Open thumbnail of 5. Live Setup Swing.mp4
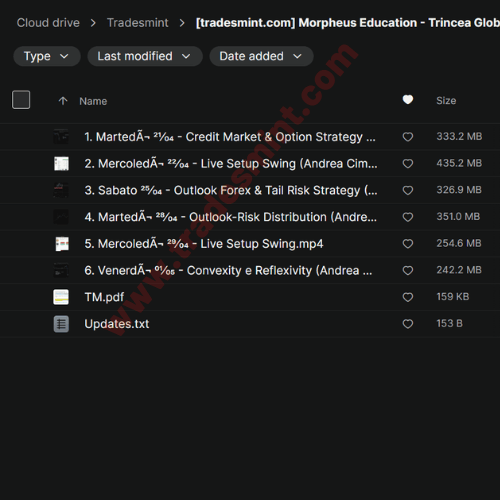Viewport: 500px width, 500px height. tap(61, 244)
